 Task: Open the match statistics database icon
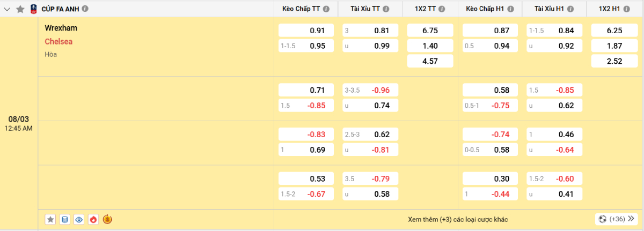pyautogui.click(x=65, y=219)
